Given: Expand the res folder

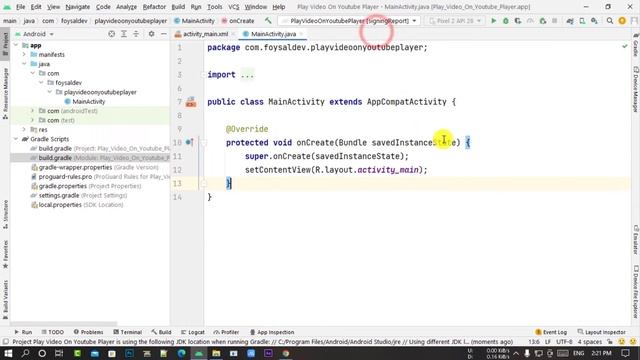Looking at the screenshot, I should [x=24, y=129].
